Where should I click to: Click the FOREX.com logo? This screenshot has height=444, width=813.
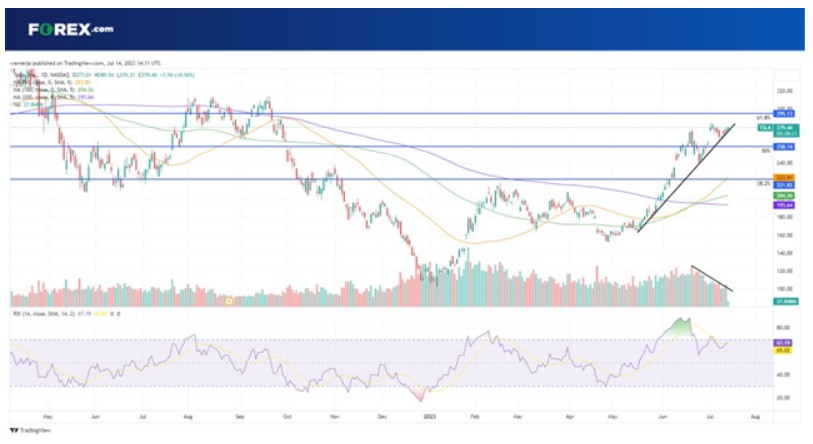pos(71,29)
